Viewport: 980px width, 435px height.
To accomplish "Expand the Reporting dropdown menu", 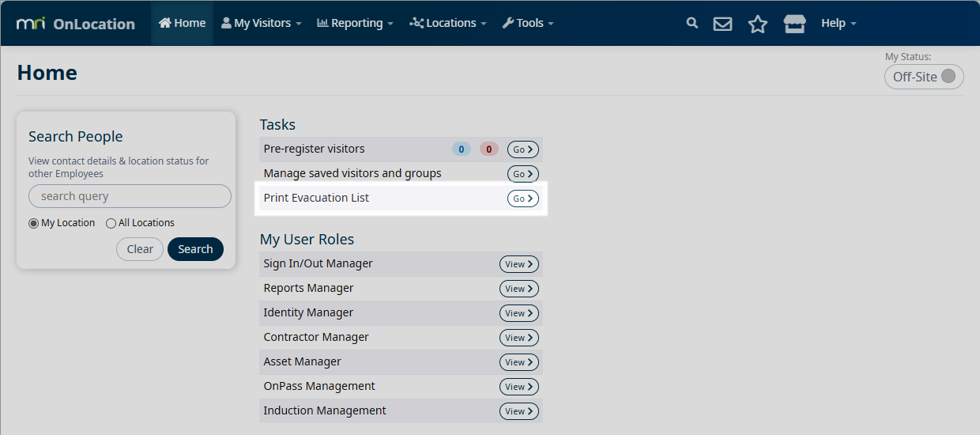I will 355,23.
